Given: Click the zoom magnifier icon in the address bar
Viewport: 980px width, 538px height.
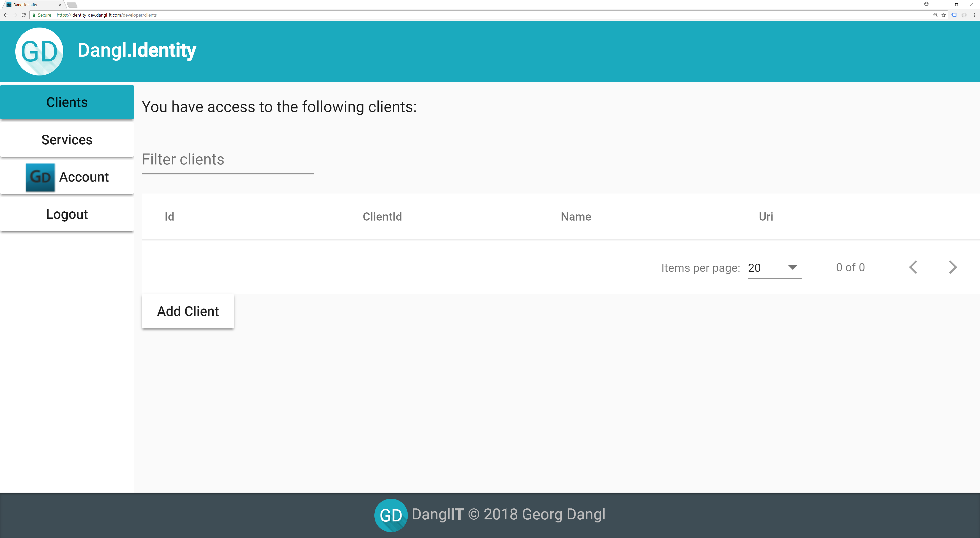Looking at the screenshot, I should pos(935,15).
